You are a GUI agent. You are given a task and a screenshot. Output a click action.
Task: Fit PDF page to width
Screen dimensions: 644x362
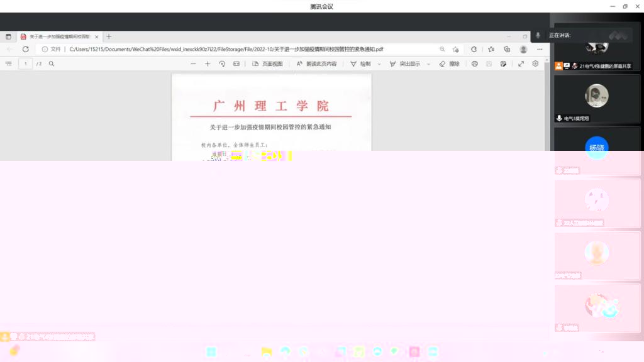pyautogui.click(x=236, y=63)
